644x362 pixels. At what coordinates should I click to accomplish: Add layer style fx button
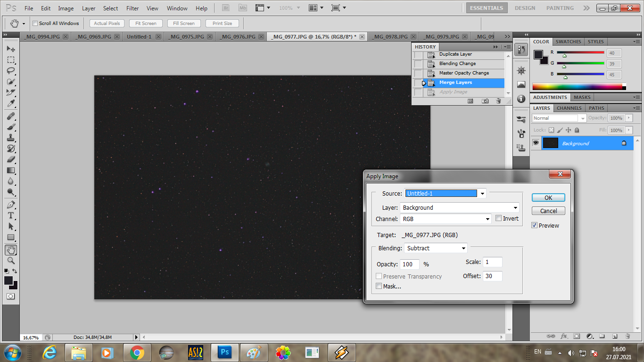tap(564, 336)
